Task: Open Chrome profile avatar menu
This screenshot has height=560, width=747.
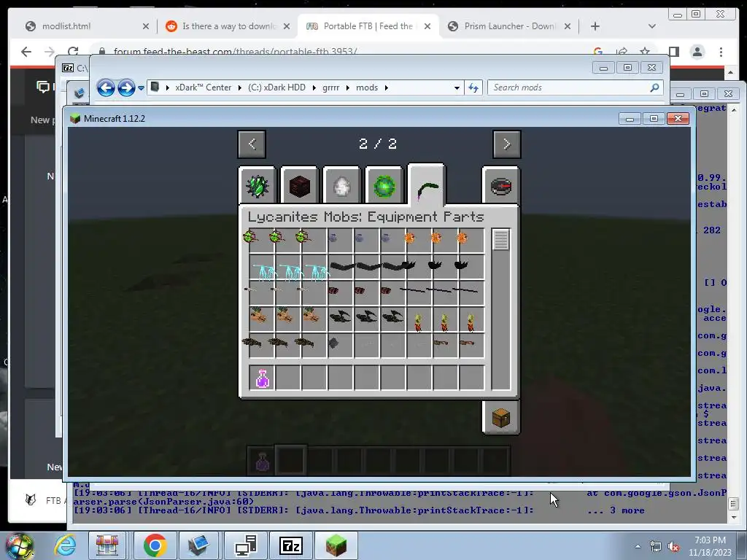Action: click(697, 52)
